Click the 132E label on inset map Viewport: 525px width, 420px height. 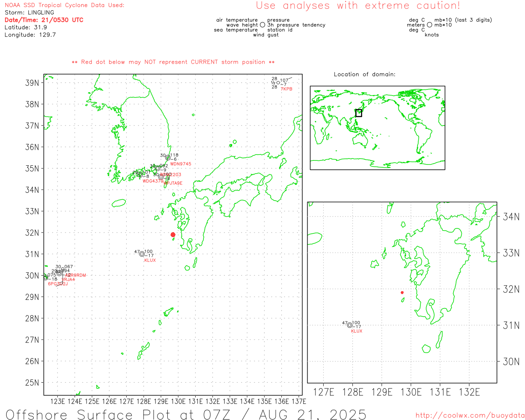pyautogui.click(x=469, y=392)
